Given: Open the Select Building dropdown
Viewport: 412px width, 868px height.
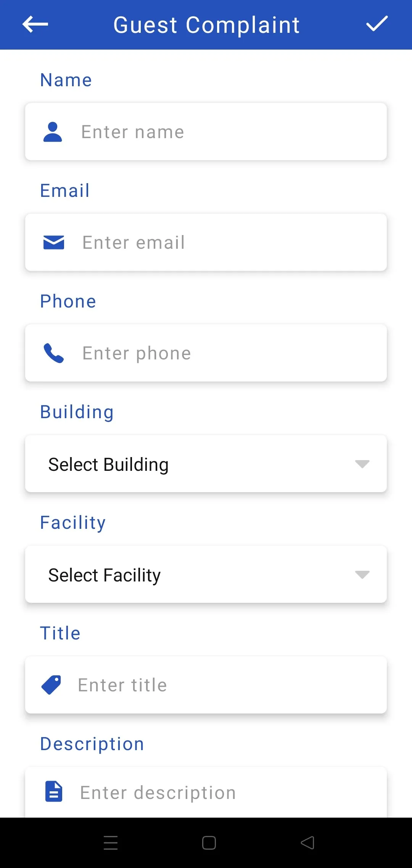Looking at the screenshot, I should [x=206, y=464].
